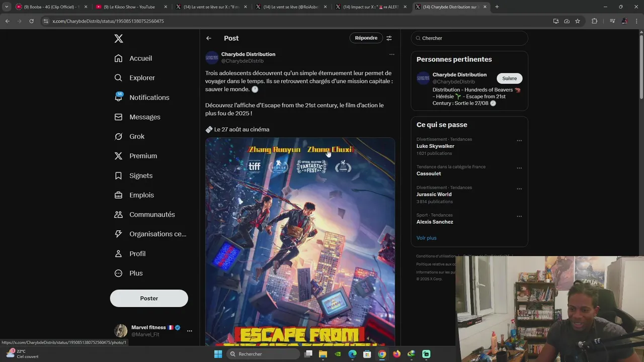Install app icon in the address bar
644x362 pixels.
556,21
